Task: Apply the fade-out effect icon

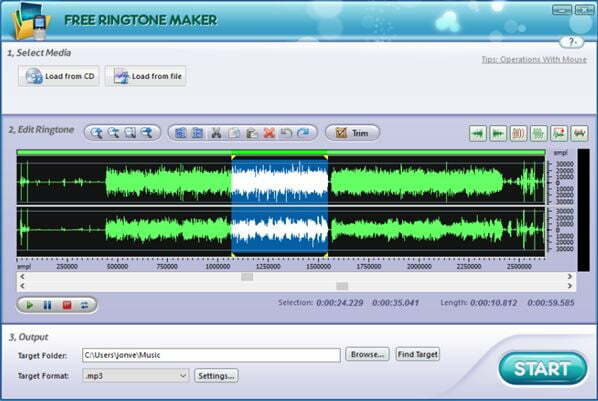Action: [498, 134]
